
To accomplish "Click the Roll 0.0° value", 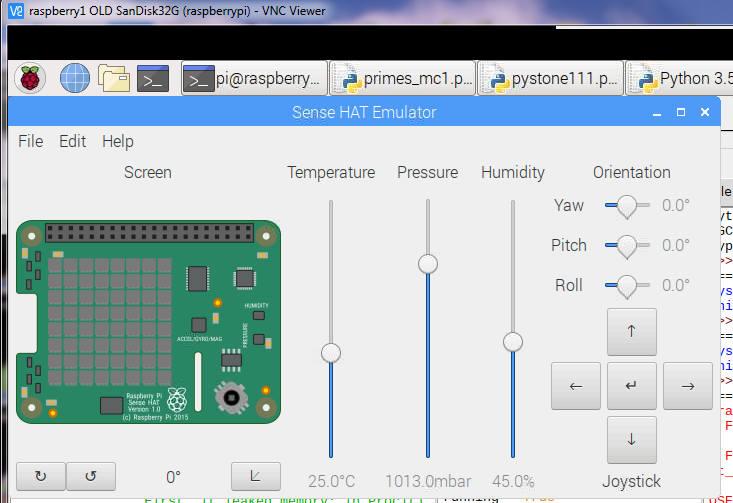I will click(x=676, y=285).
